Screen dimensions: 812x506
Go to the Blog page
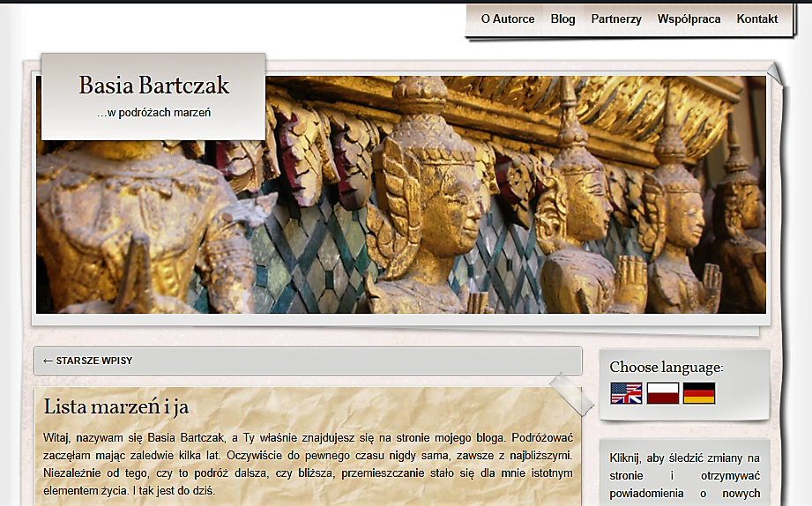point(562,19)
